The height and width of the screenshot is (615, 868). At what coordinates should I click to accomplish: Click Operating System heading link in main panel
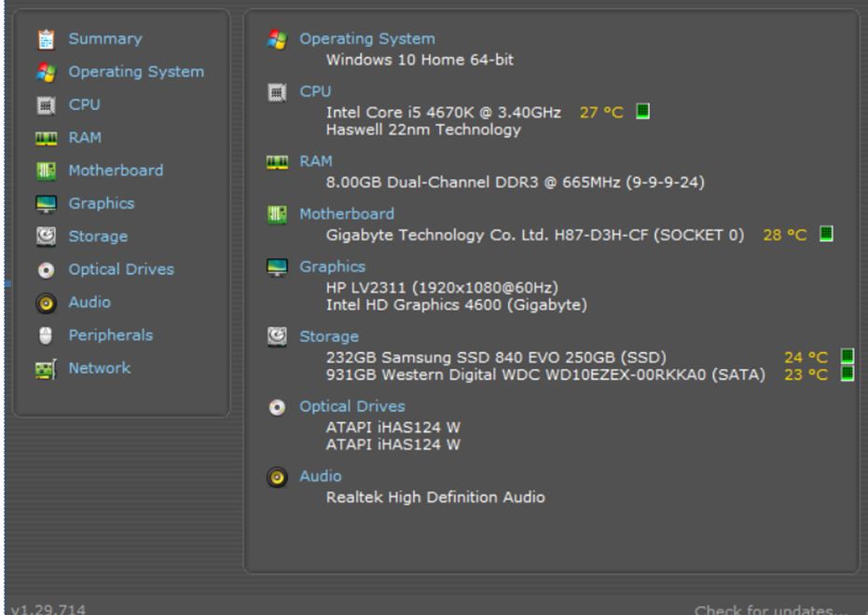tap(367, 39)
